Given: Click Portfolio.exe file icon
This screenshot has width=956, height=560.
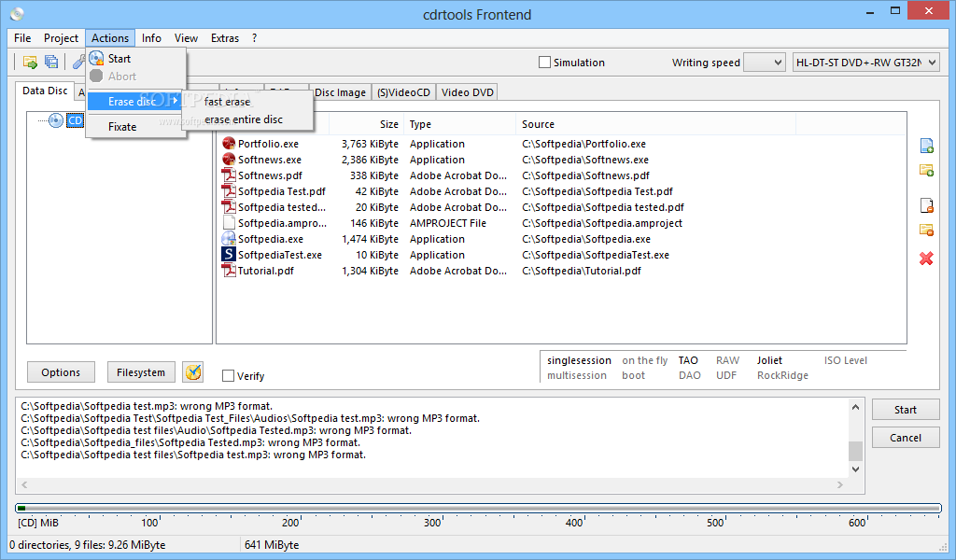Looking at the screenshot, I should pyautogui.click(x=229, y=144).
